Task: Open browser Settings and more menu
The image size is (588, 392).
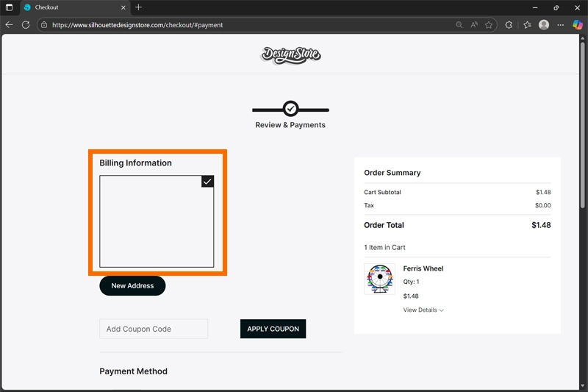Action: click(x=561, y=25)
